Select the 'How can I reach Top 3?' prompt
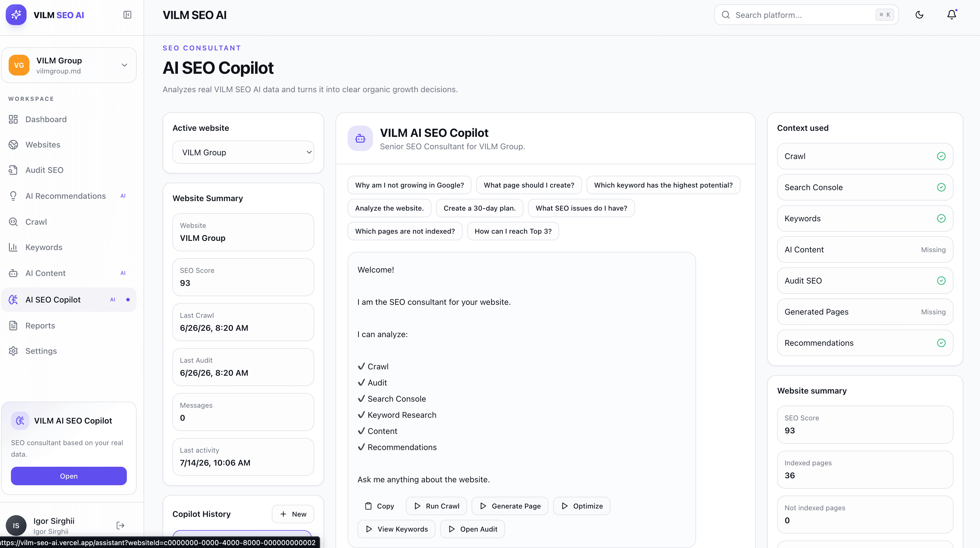The height and width of the screenshot is (548, 980). click(x=513, y=231)
